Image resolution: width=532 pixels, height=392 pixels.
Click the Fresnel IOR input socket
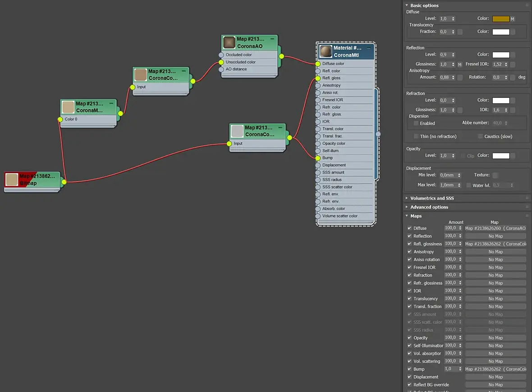click(318, 100)
